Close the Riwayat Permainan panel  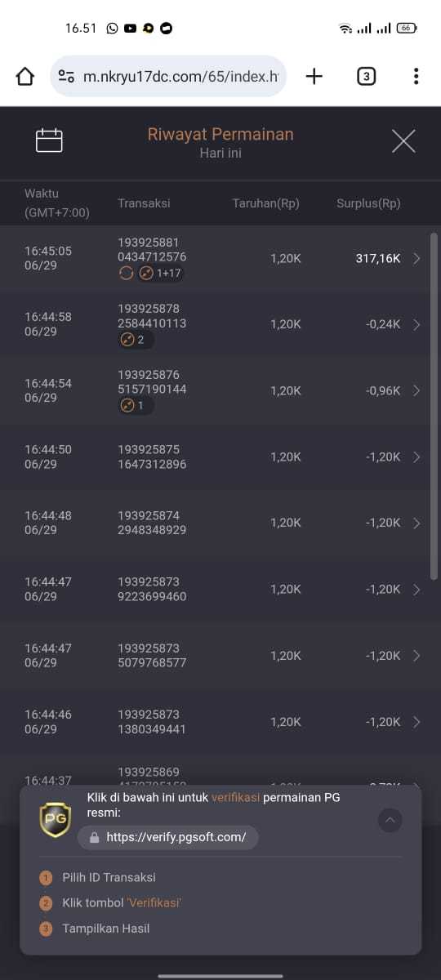403,141
